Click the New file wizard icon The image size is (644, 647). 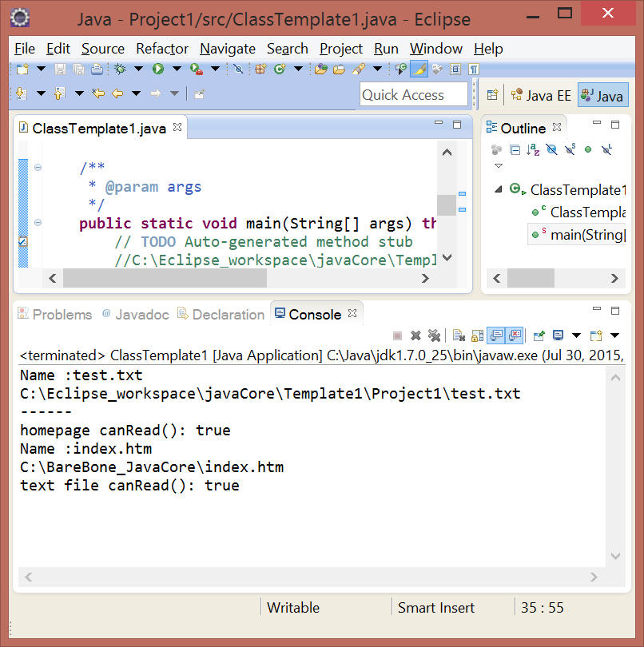(22, 69)
